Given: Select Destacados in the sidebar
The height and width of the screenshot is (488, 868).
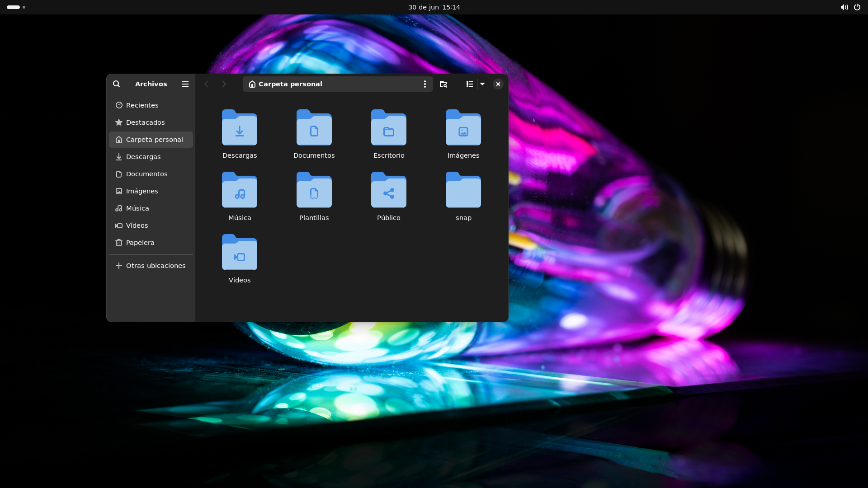Looking at the screenshot, I should [x=145, y=122].
